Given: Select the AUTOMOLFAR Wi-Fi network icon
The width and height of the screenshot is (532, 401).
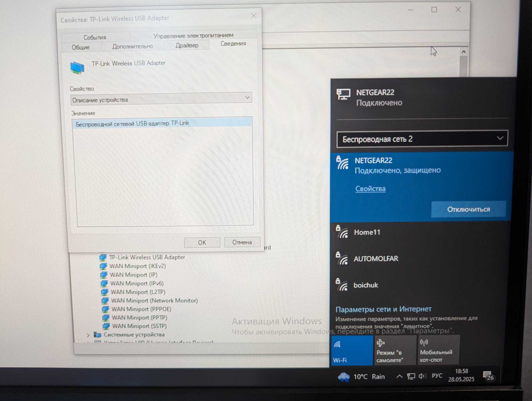Looking at the screenshot, I should 342,258.
